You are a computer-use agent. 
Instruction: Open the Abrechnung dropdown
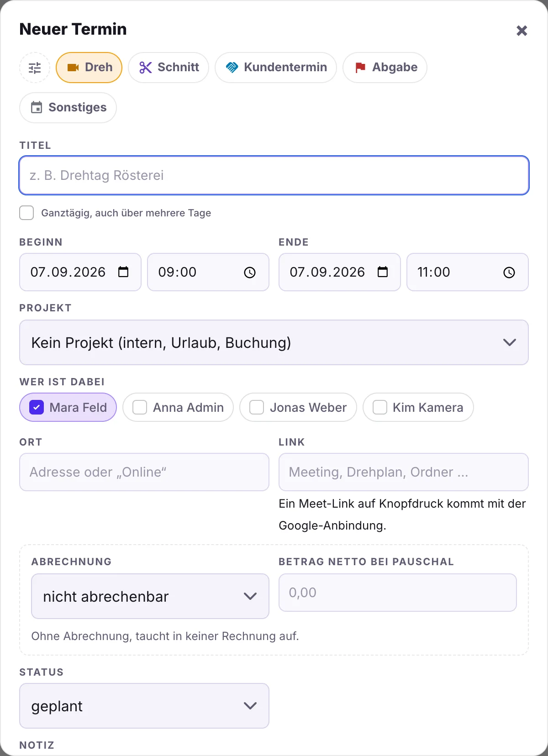click(150, 596)
